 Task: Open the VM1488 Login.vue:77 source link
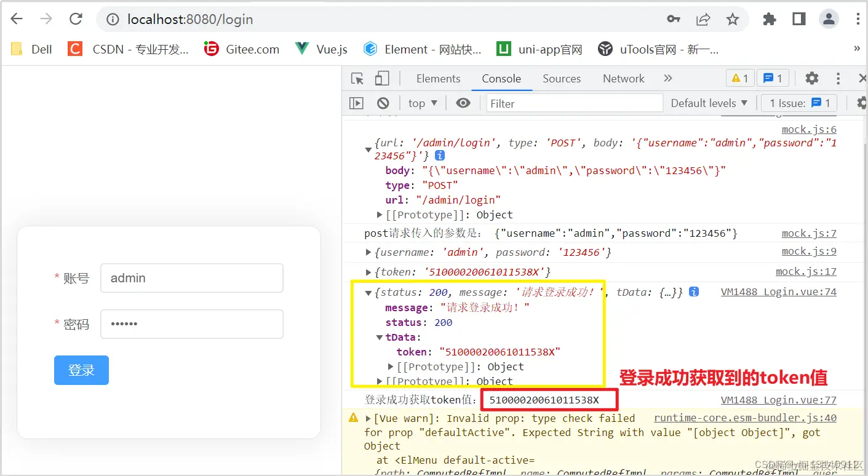779,400
